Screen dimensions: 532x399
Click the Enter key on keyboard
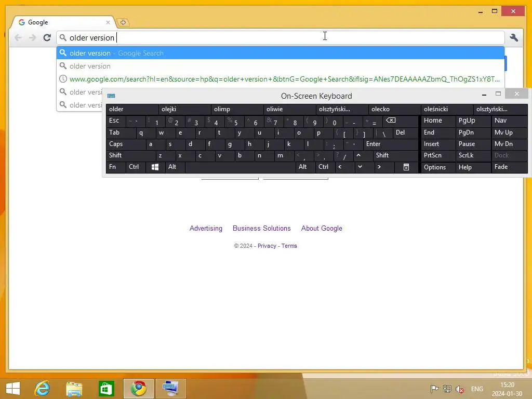point(391,144)
